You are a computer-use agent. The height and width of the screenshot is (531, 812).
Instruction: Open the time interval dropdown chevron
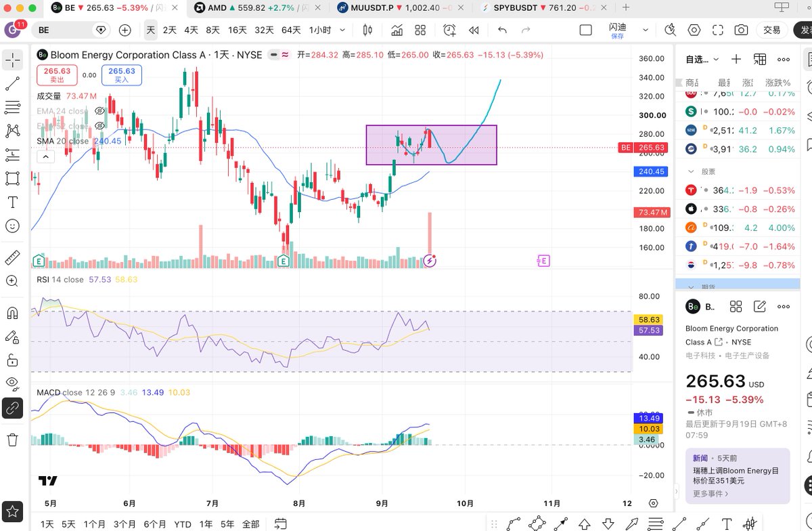(342, 30)
